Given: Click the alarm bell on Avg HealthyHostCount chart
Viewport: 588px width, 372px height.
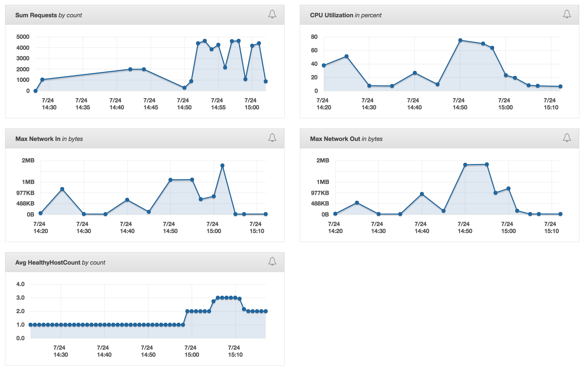Looking at the screenshot, I should [273, 261].
